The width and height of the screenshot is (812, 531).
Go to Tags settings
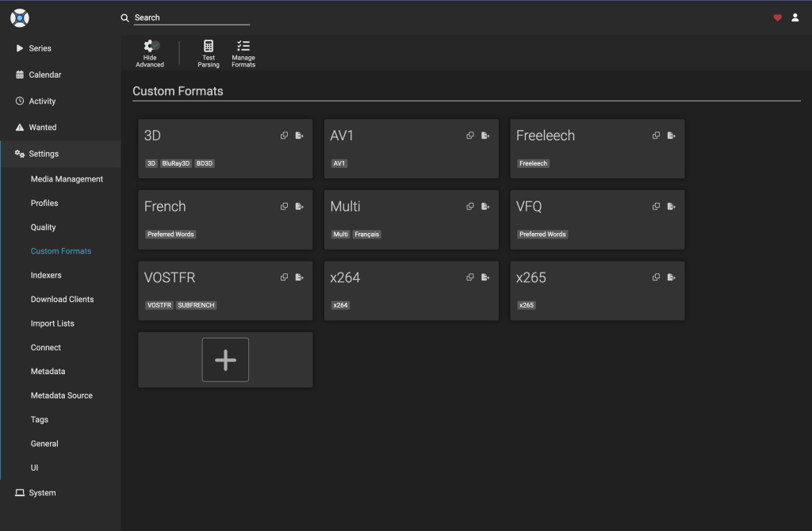click(x=40, y=420)
